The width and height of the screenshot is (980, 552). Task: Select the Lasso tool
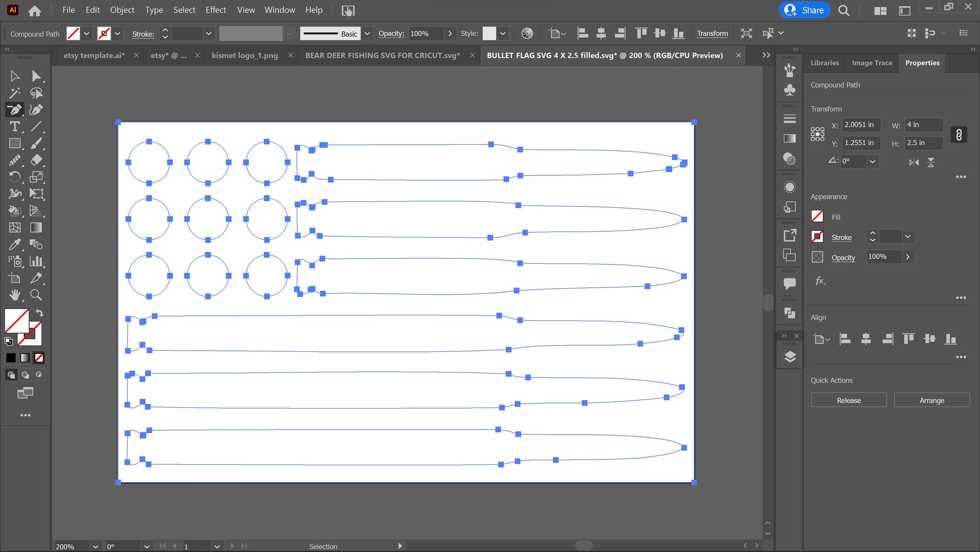[36, 93]
